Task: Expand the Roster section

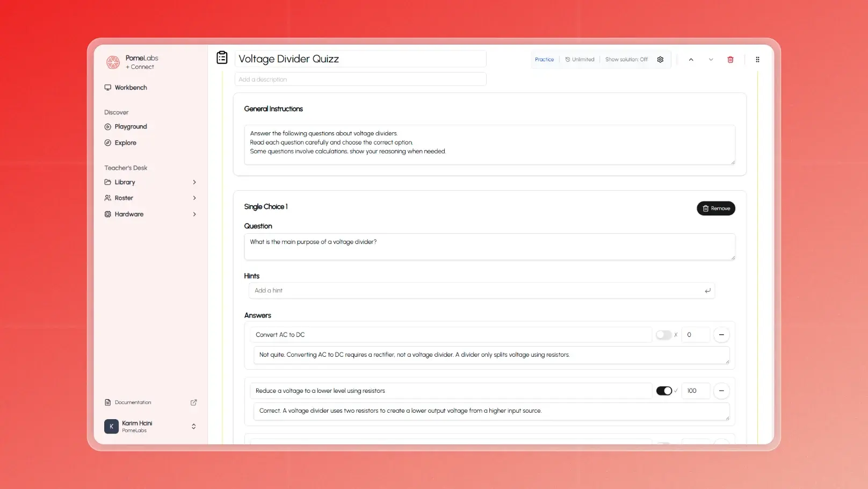Action: (x=194, y=198)
